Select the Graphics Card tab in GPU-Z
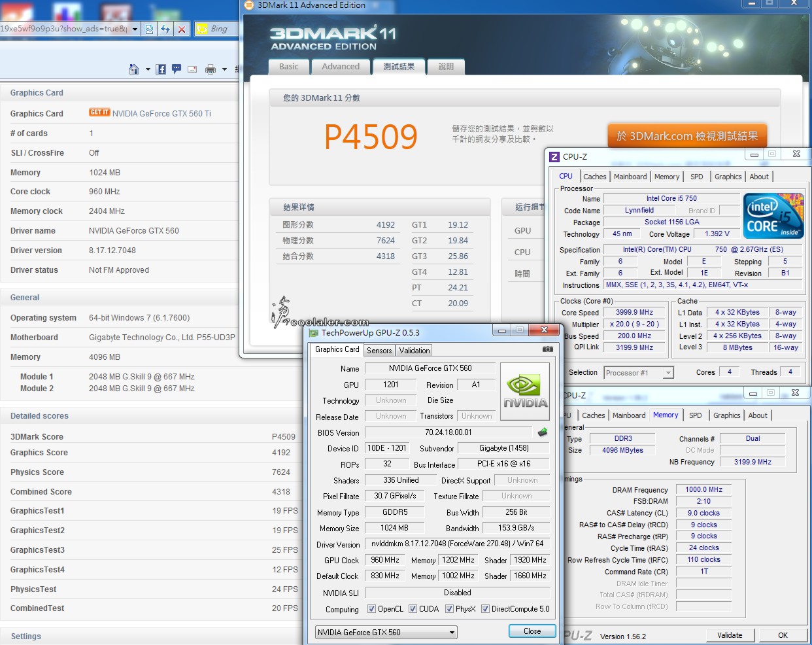Screen dimensions: 812x645 point(337,349)
